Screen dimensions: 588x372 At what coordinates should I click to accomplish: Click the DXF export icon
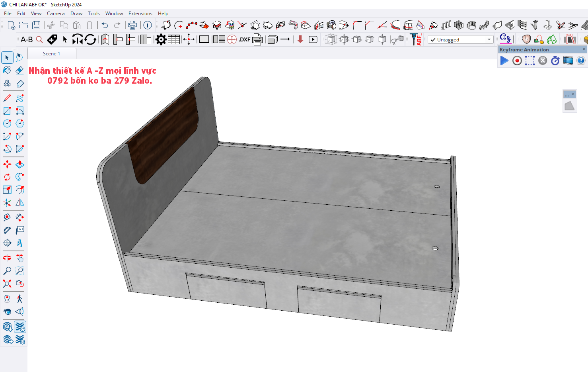tap(244, 39)
